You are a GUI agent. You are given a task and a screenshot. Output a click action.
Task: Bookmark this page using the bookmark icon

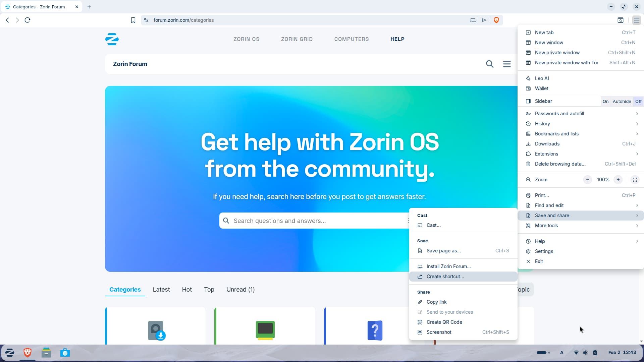pyautogui.click(x=133, y=20)
